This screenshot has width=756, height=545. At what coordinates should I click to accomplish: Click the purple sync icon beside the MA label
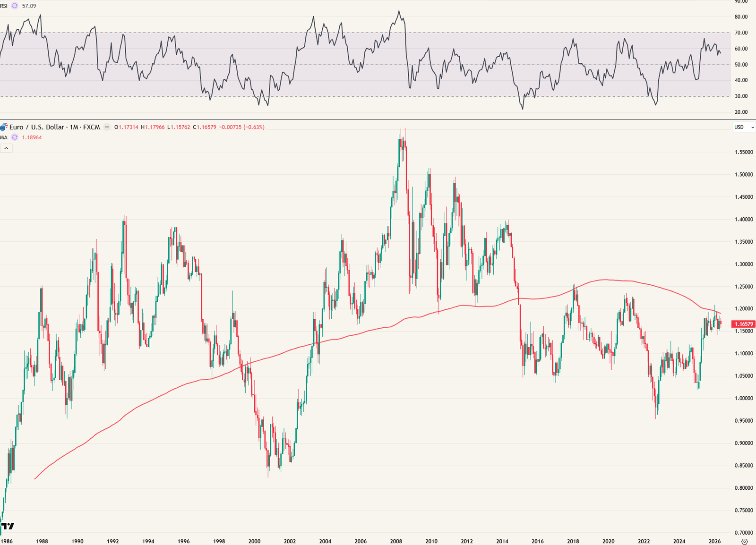click(x=15, y=137)
